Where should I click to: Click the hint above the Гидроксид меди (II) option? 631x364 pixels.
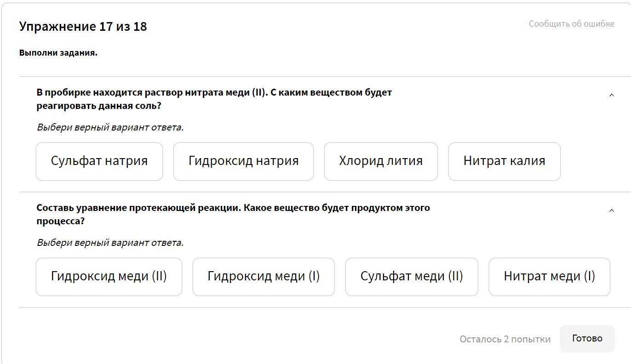tap(110, 243)
